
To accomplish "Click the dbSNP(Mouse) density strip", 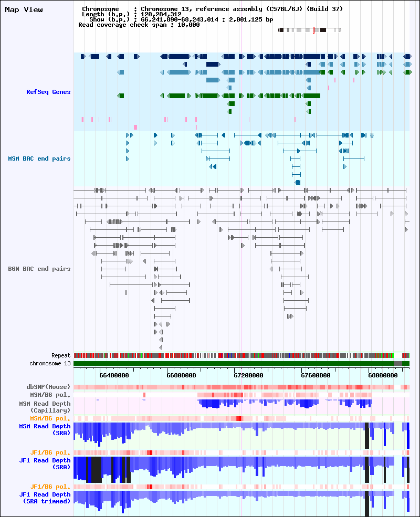I will [241, 387].
